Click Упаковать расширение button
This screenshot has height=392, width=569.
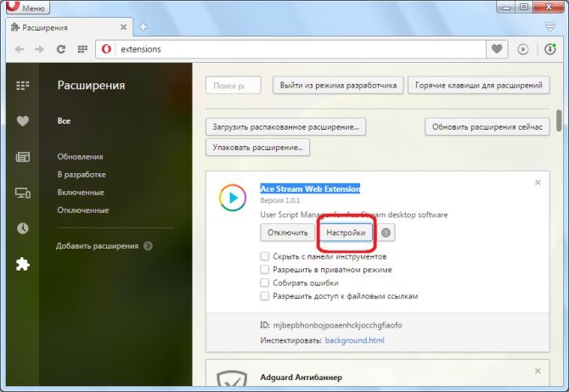click(257, 148)
